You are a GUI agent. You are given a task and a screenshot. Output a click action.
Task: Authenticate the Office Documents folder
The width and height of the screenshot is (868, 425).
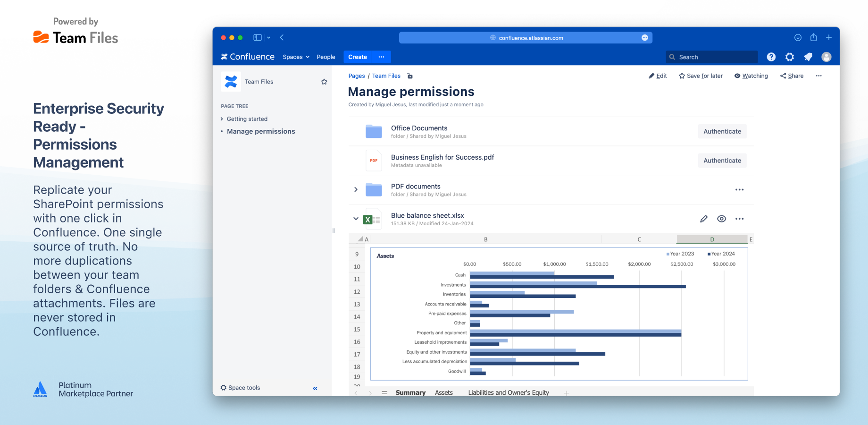click(x=722, y=131)
